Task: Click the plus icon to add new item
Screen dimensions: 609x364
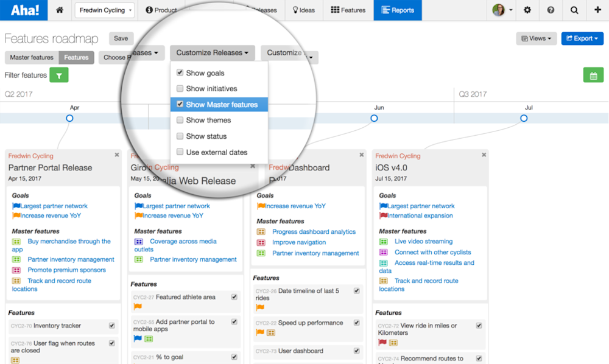Action: [599, 10]
